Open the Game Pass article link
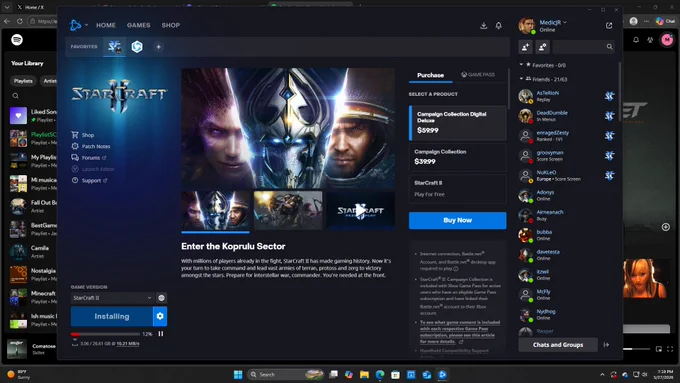680x383 pixels. [x=460, y=332]
